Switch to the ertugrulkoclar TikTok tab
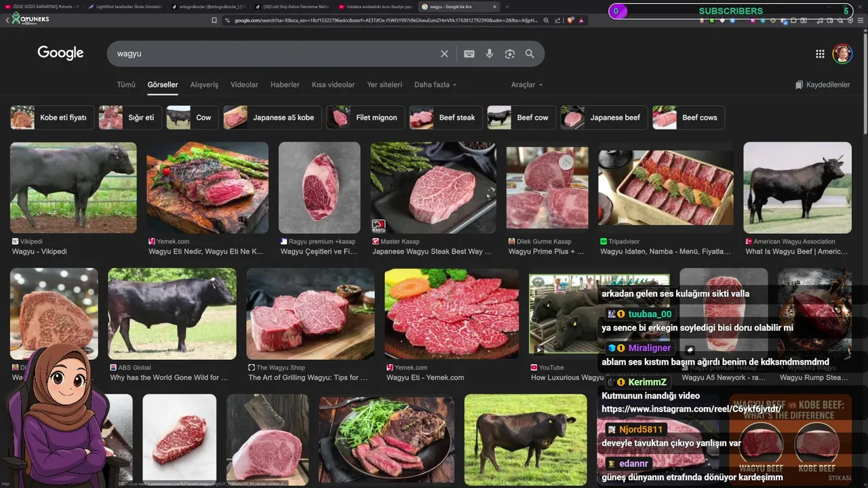This screenshot has height=488, width=868. [208, 7]
